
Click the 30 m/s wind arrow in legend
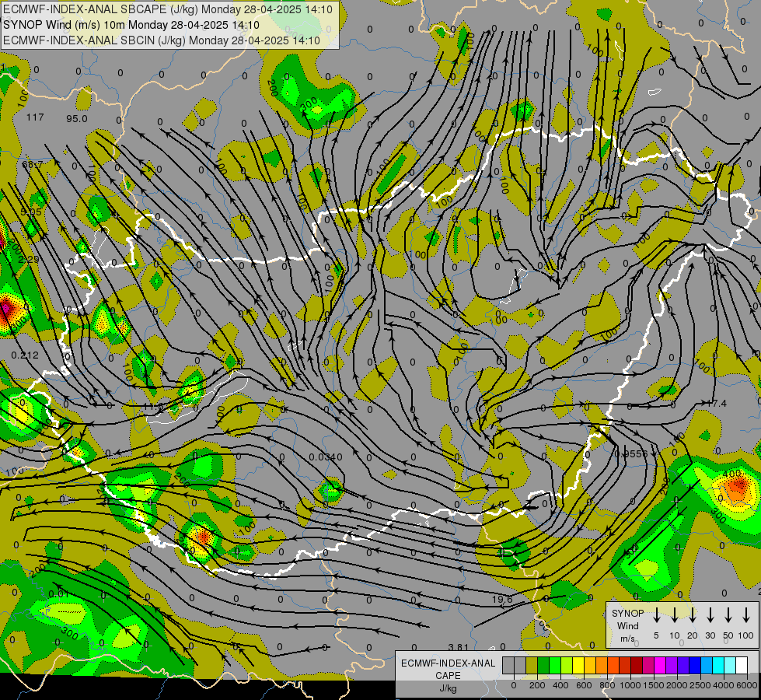click(x=710, y=615)
